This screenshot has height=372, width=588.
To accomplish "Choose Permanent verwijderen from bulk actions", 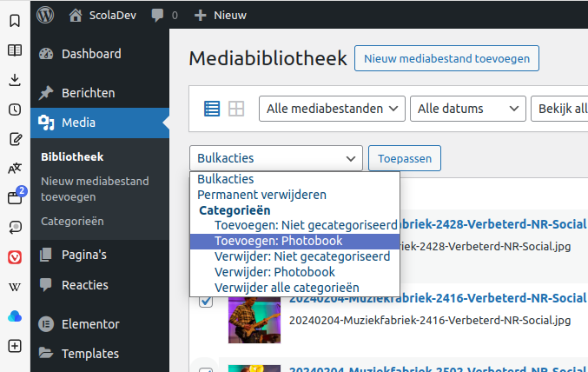I will pyautogui.click(x=261, y=195).
